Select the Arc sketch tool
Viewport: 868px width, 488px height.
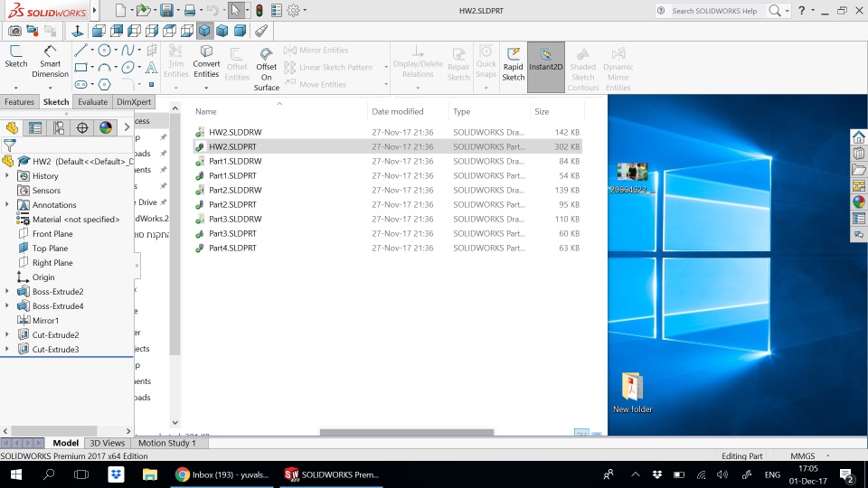tap(104, 68)
